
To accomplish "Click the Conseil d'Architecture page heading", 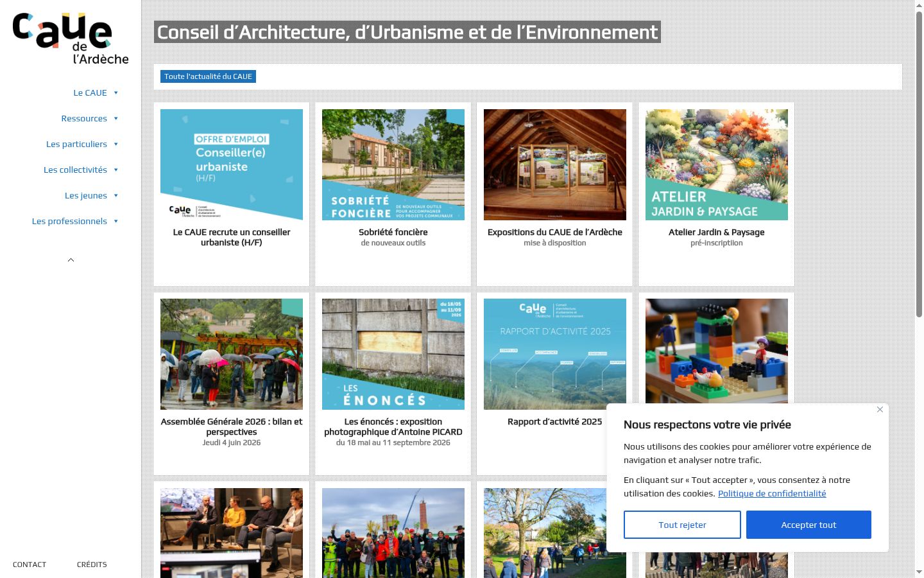I will point(407,32).
